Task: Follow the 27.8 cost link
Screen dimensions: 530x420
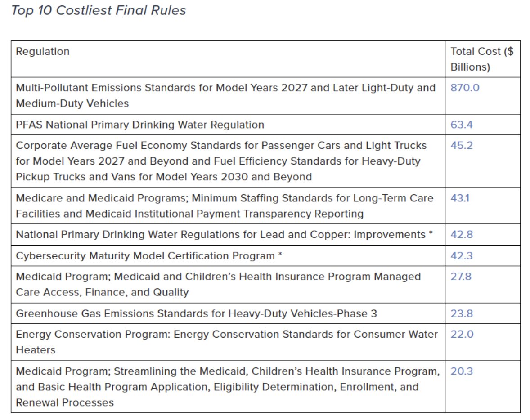Action: 461,277
